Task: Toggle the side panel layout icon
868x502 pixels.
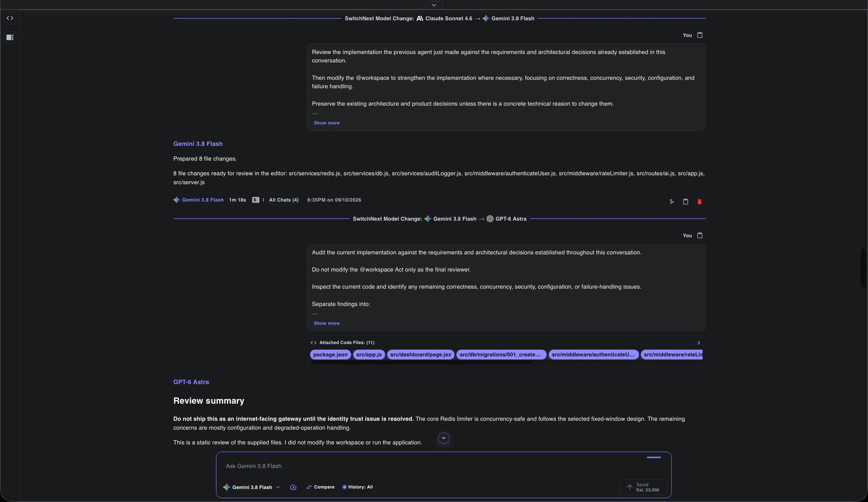Action: pyautogui.click(x=10, y=37)
